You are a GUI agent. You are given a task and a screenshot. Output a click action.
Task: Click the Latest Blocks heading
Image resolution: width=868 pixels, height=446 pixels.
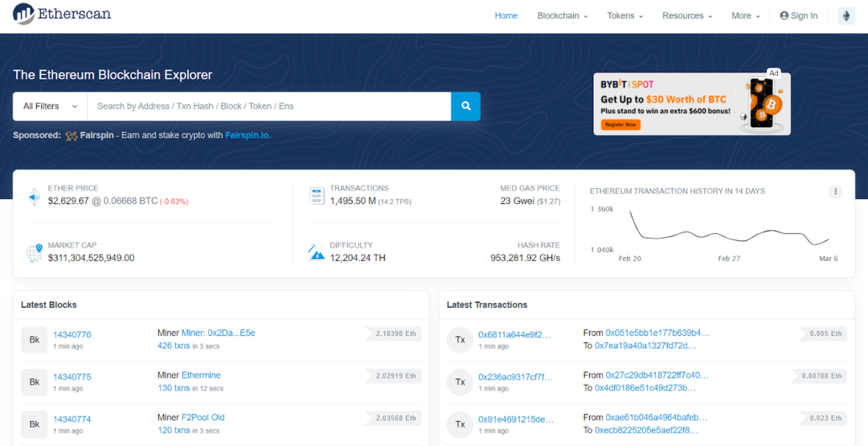click(x=49, y=305)
